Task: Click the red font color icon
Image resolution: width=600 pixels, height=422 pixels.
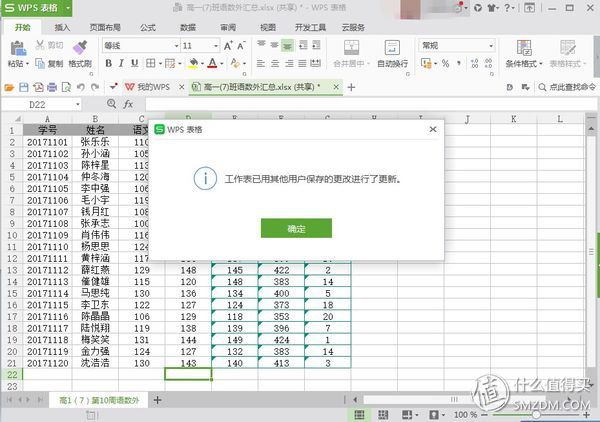Action: (212, 63)
